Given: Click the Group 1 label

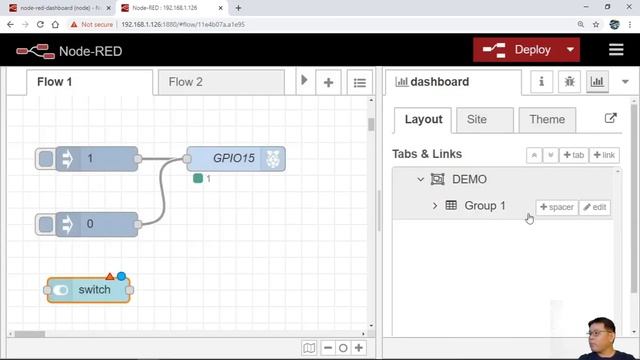Looking at the screenshot, I should coord(485,206).
